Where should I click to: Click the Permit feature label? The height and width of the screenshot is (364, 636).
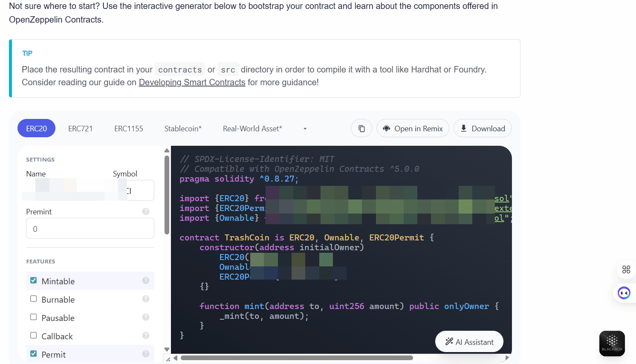click(x=54, y=355)
